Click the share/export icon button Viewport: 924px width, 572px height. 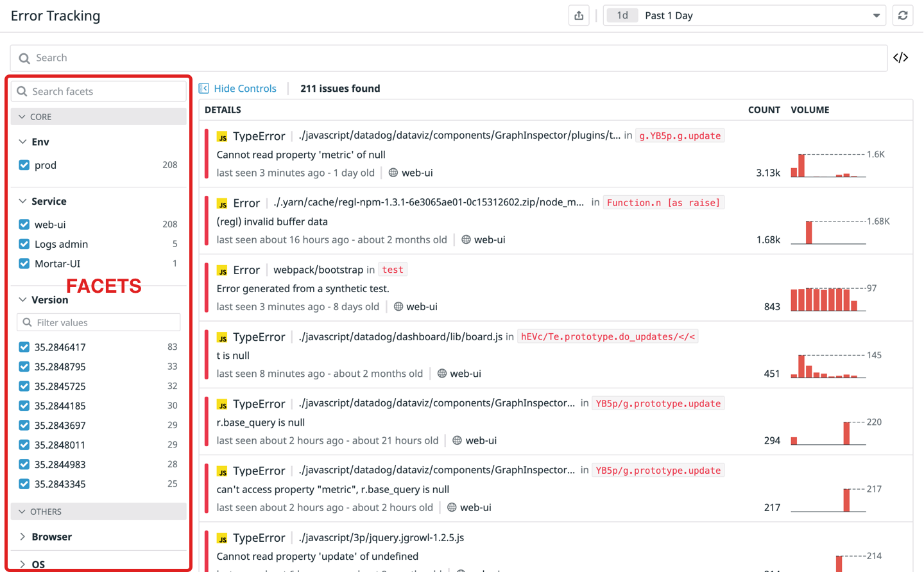point(579,15)
